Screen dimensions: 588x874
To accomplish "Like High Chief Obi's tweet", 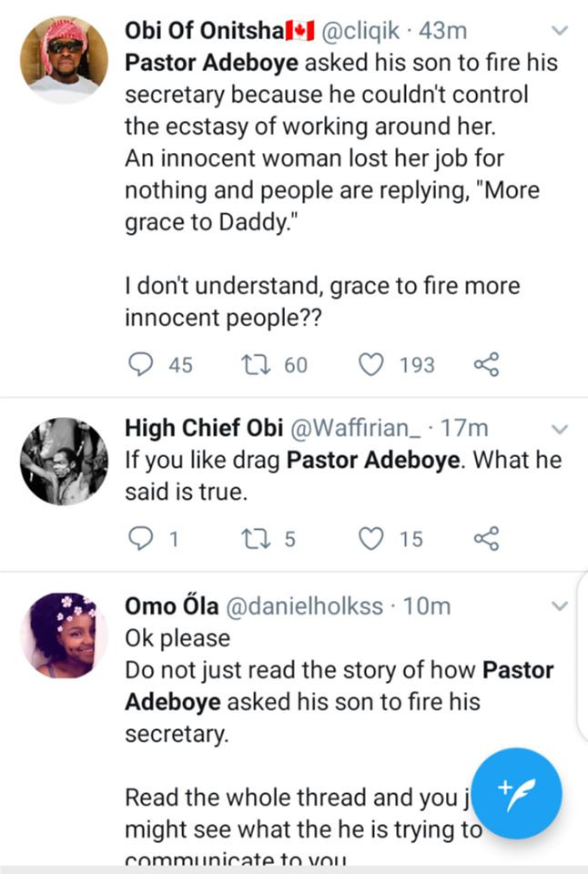I will (370, 538).
